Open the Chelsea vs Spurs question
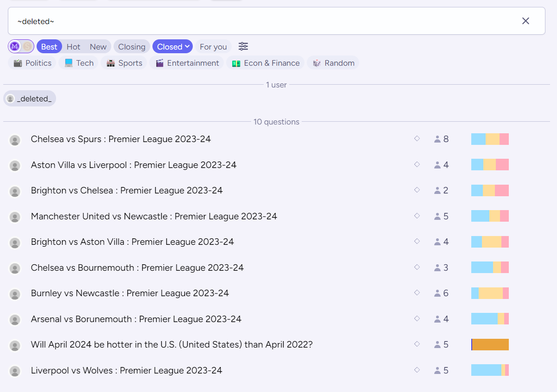This screenshot has height=392, width=557. (x=121, y=139)
